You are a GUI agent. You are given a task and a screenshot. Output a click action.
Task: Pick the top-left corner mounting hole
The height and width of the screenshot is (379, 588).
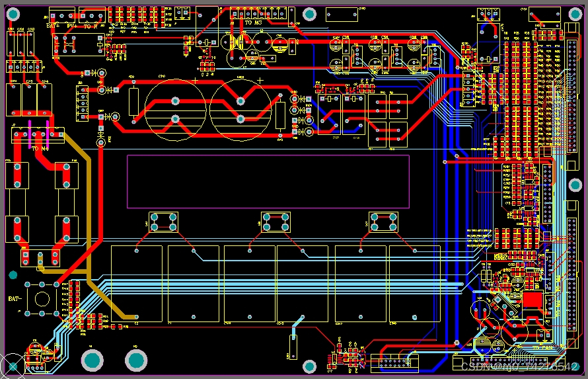[x=13, y=15]
